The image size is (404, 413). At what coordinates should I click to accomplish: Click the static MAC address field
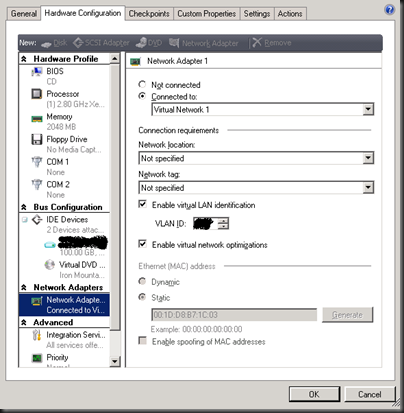[x=234, y=315]
